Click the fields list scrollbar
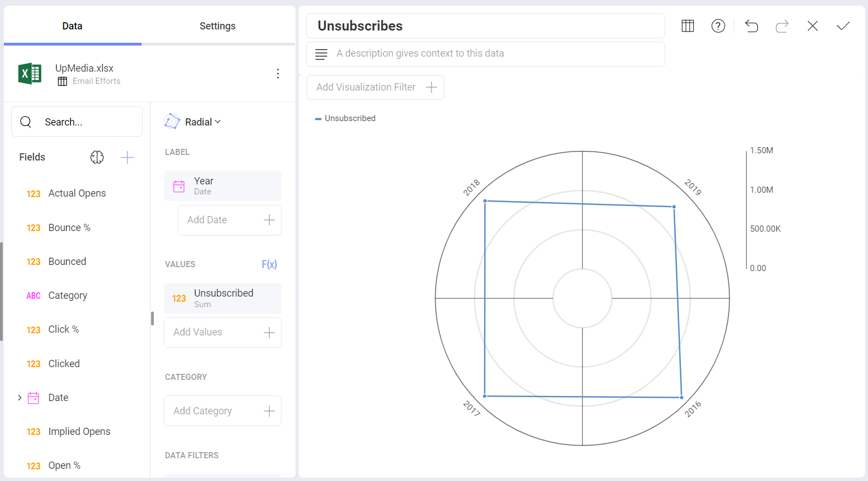Screen dimensions: 868x481 (2, 292)
